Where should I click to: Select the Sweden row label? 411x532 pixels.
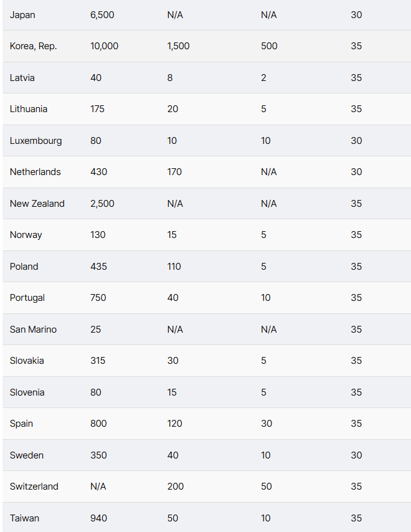pyautogui.click(x=26, y=455)
